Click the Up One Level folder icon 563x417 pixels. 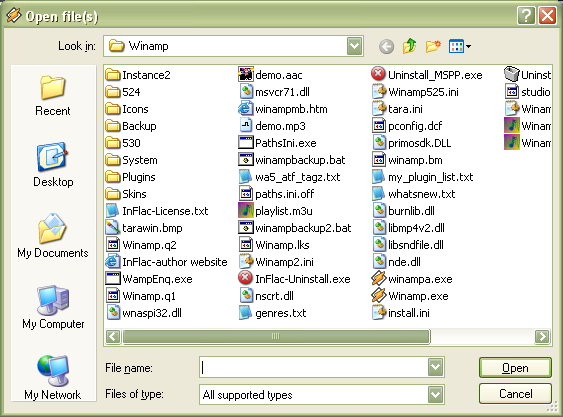click(409, 46)
